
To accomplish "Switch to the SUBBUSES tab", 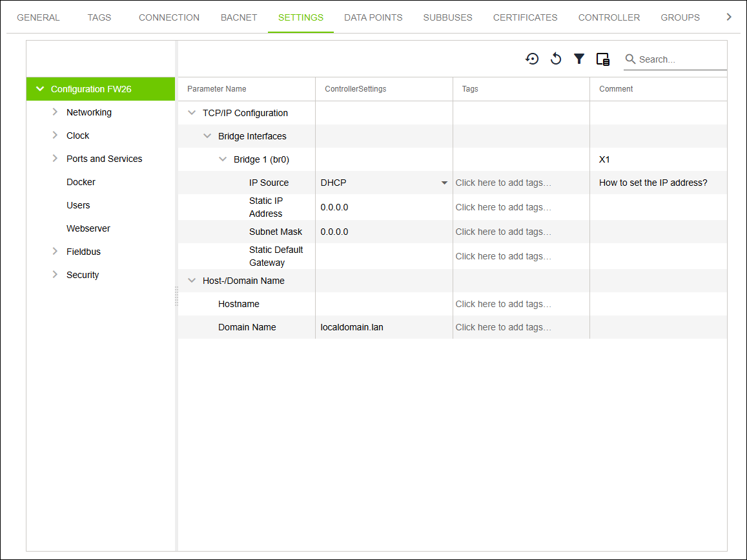I will [448, 17].
